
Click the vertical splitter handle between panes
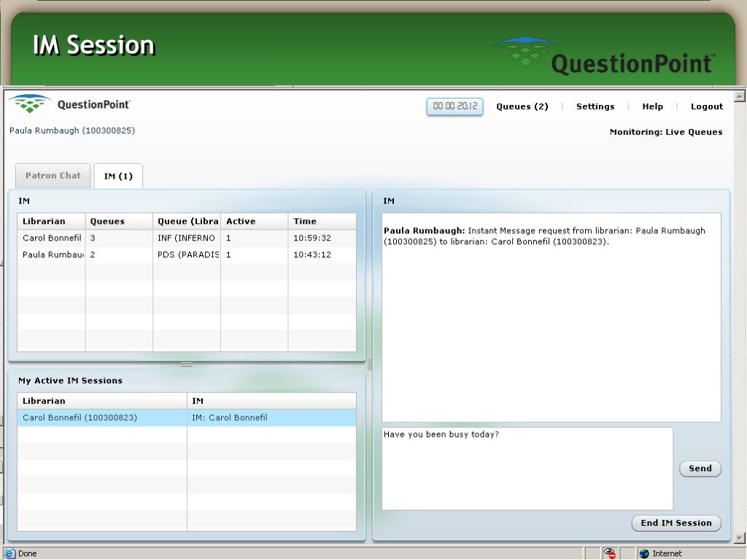[x=369, y=365]
